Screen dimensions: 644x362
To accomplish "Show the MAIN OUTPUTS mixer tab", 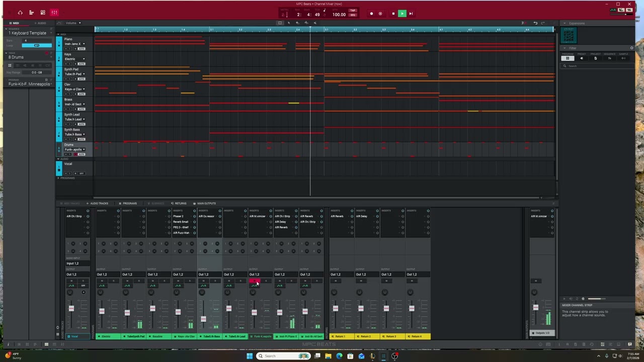I will click(x=205, y=204).
